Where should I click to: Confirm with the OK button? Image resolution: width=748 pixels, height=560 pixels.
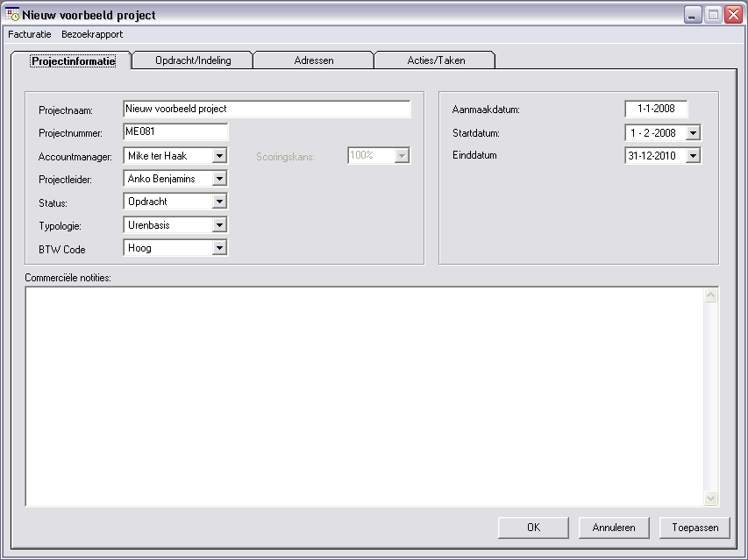[533, 528]
